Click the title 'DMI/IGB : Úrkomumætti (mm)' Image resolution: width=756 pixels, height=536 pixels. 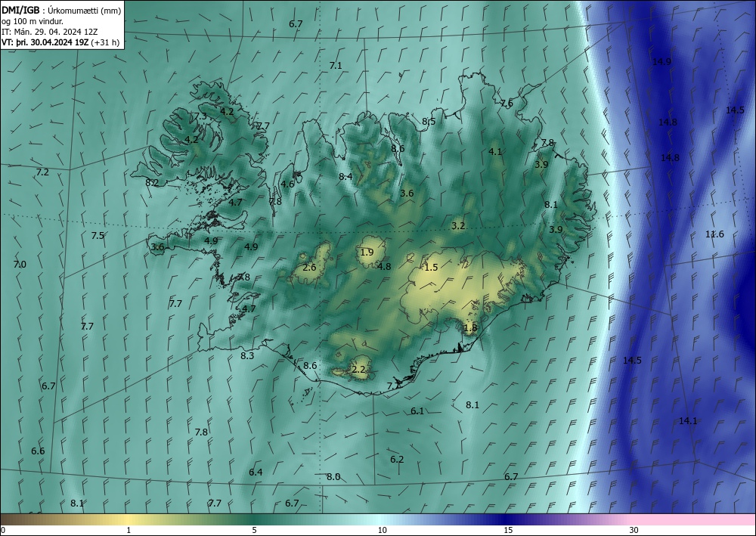[61, 10]
